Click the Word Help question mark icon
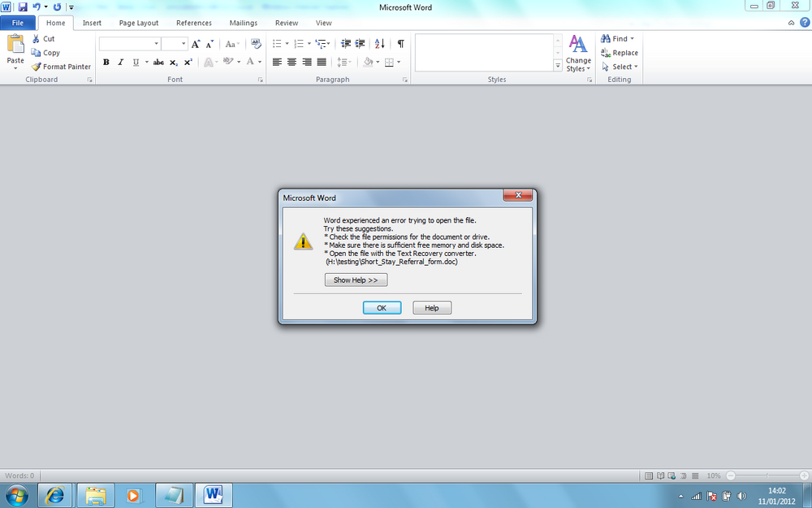Viewport: 812px width, 508px height. (x=805, y=22)
